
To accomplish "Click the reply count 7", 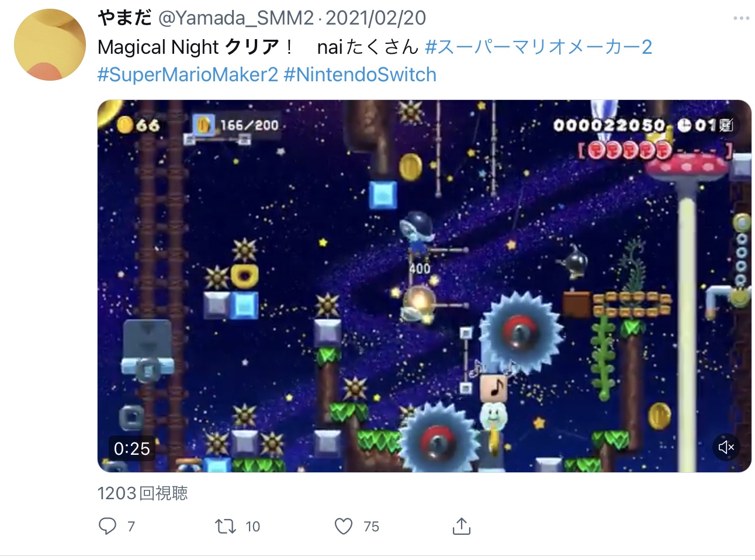I will (131, 527).
